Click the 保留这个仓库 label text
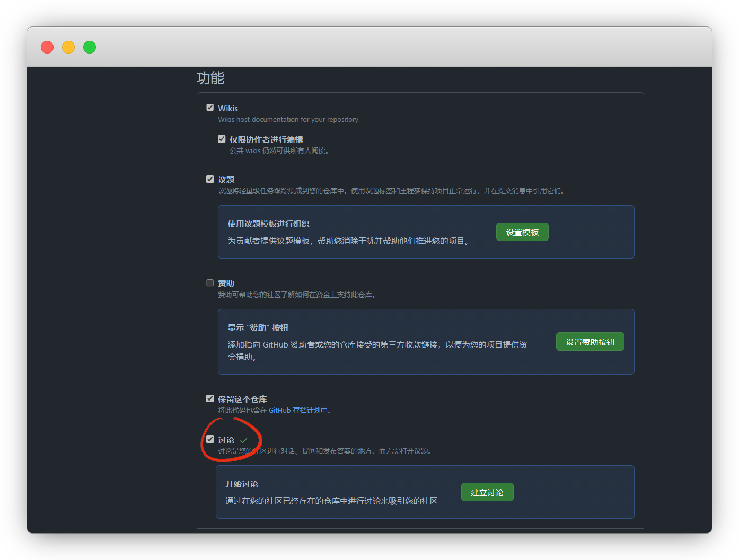The width and height of the screenshot is (739, 560). click(x=242, y=399)
